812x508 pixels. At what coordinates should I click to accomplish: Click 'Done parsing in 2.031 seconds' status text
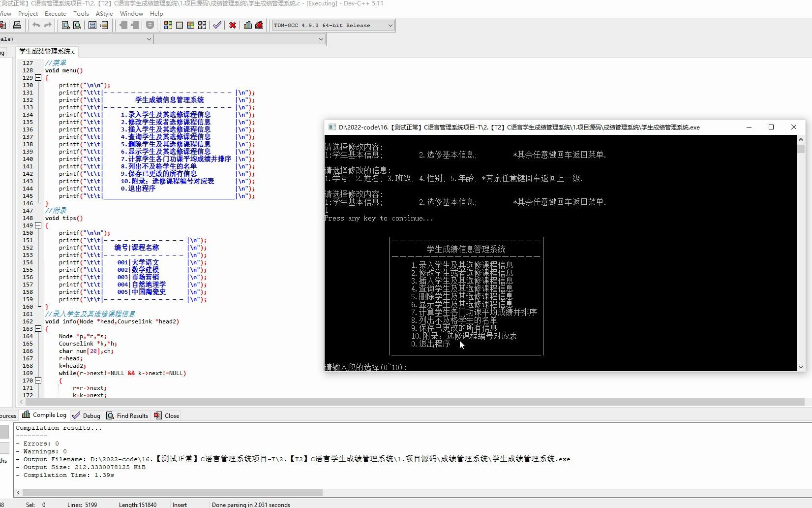click(x=251, y=505)
